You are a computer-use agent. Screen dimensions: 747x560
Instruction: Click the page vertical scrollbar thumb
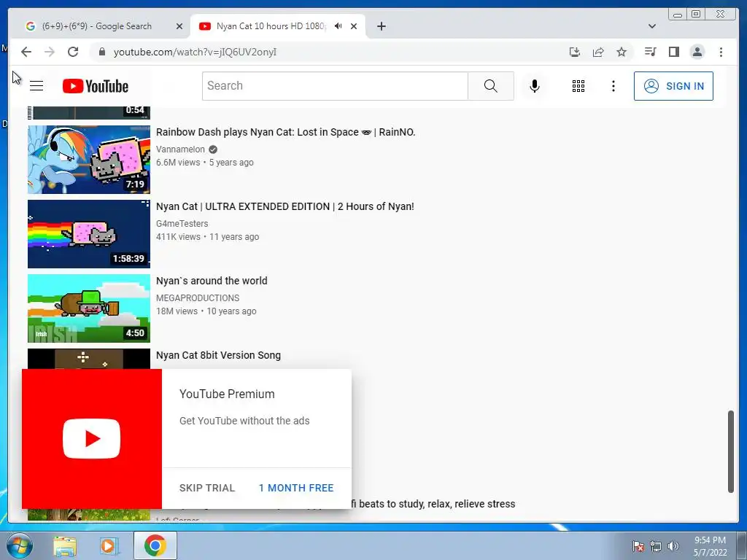pos(731,451)
